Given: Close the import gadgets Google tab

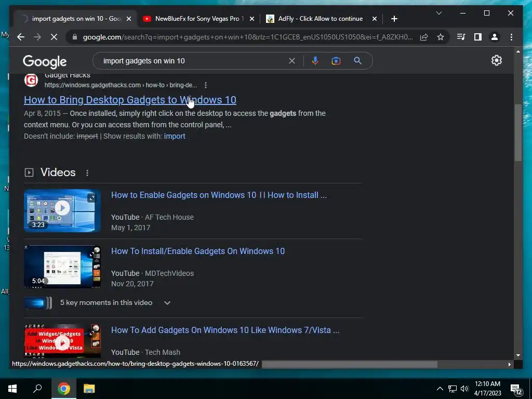Looking at the screenshot, I should pos(129,19).
